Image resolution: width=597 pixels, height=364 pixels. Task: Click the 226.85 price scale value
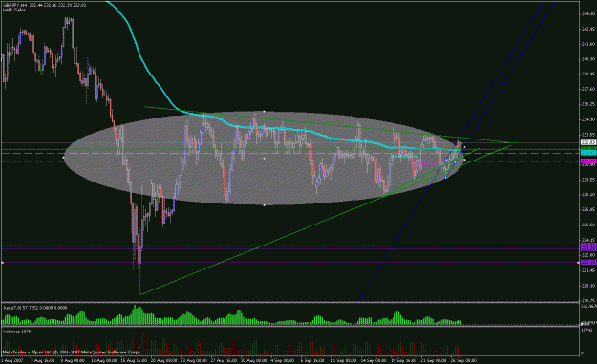click(x=588, y=209)
